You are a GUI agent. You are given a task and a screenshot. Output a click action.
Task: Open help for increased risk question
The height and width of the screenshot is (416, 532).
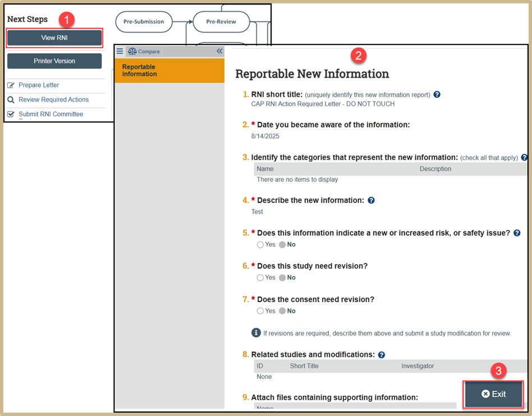(x=517, y=233)
